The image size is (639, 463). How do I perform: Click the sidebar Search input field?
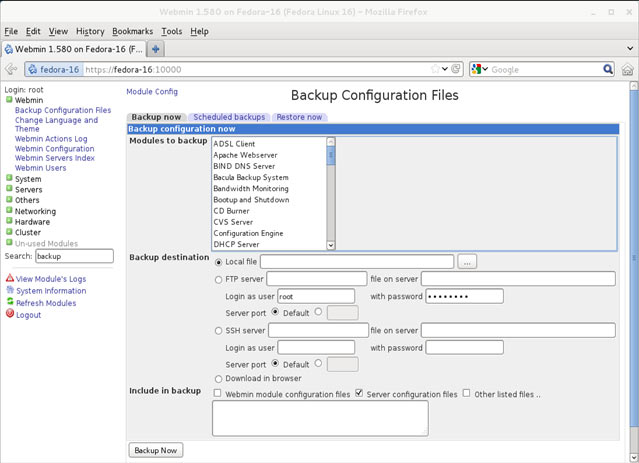coord(75,256)
